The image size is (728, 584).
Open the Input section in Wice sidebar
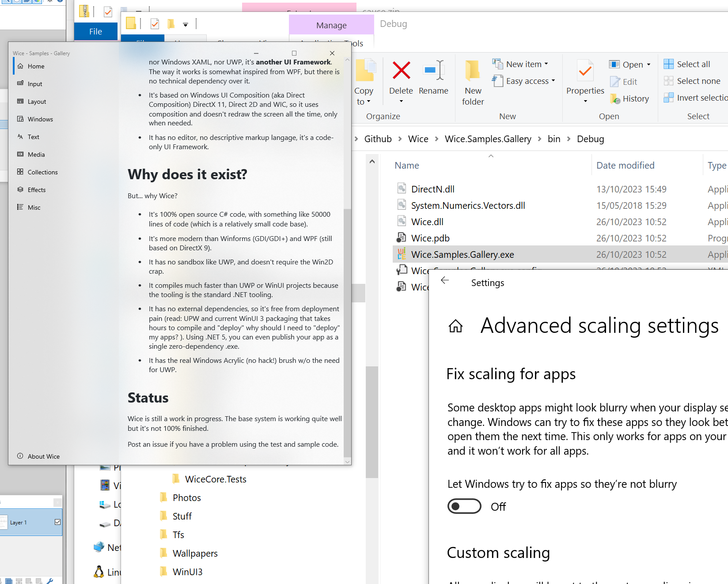[34, 83]
